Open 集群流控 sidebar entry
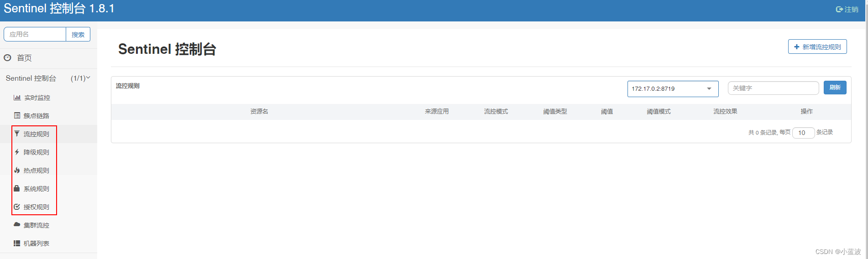Viewport: 868px width, 259px height. click(x=48, y=225)
